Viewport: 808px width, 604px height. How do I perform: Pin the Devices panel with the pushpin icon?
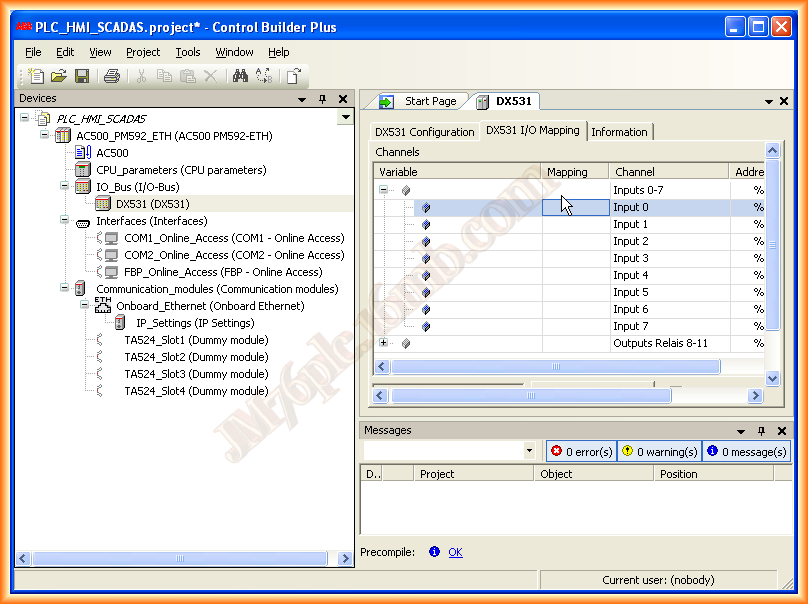click(x=322, y=99)
